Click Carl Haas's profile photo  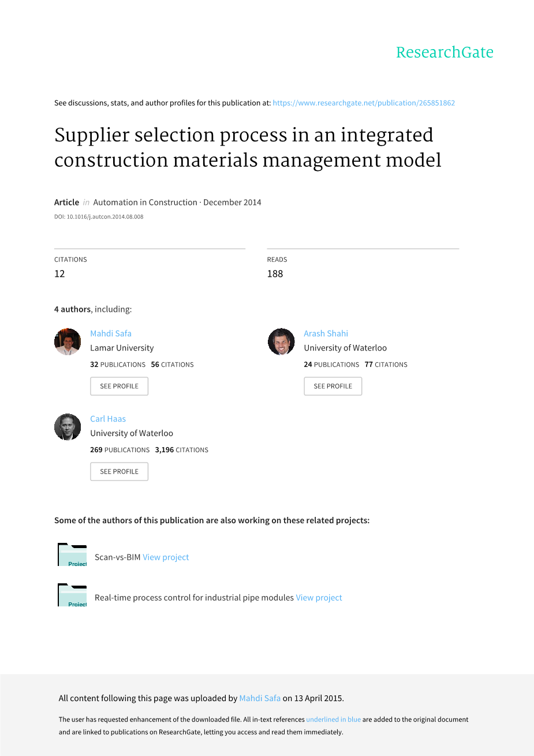pos(68,427)
